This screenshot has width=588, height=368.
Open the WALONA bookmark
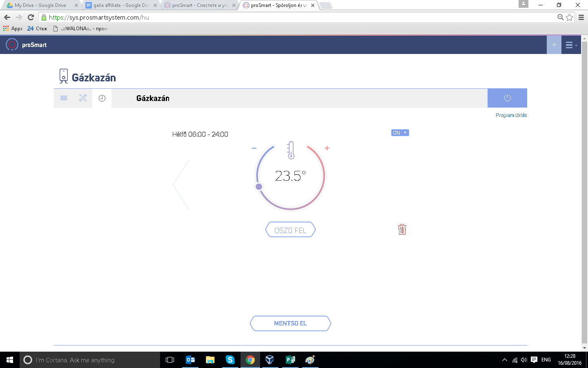pyautogui.click(x=80, y=29)
